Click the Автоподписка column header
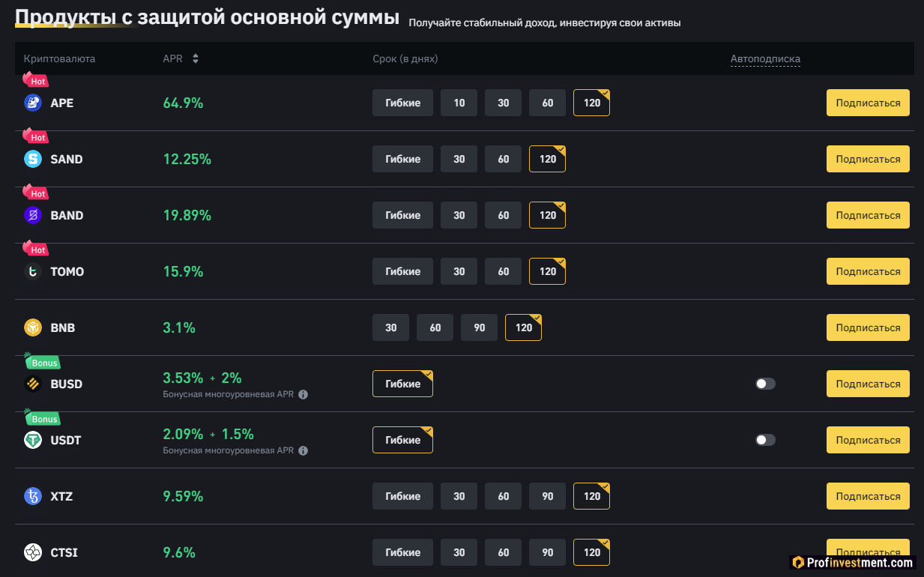Screen dimensions: 924x577 pyautogui.click(x=765, y=58)
